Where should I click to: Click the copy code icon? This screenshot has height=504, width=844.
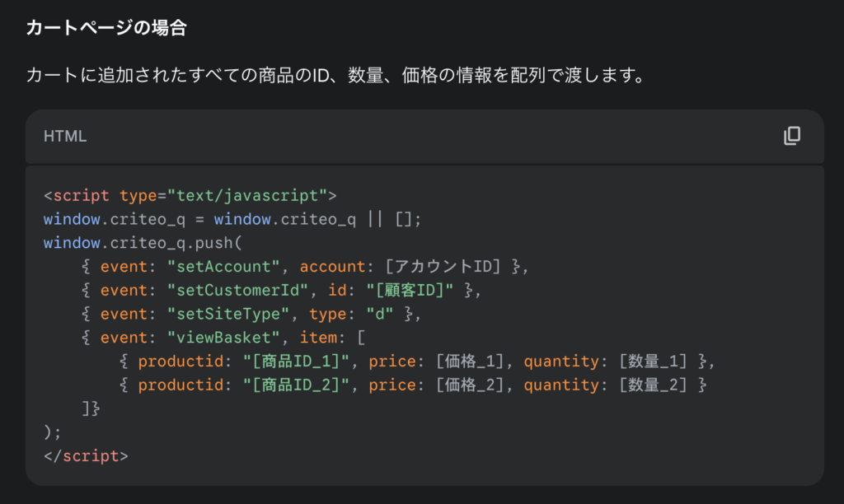pos(791,136)
